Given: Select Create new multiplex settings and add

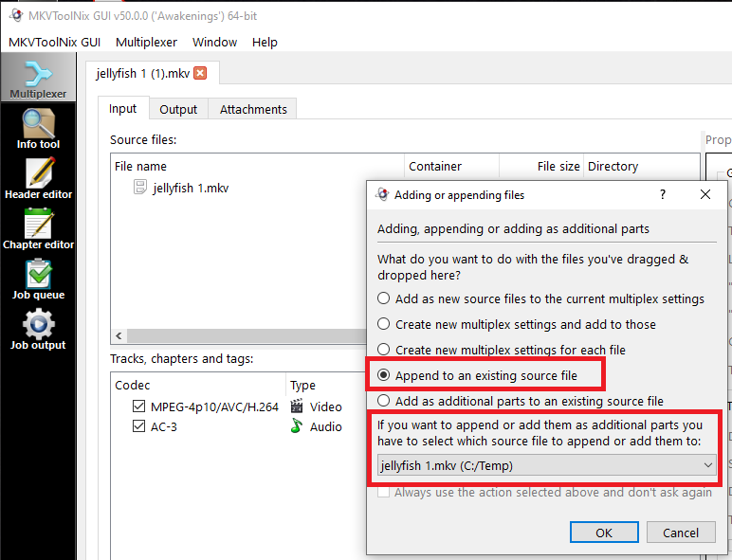Looking at the screenshot, I should click(x=384, y=324).
